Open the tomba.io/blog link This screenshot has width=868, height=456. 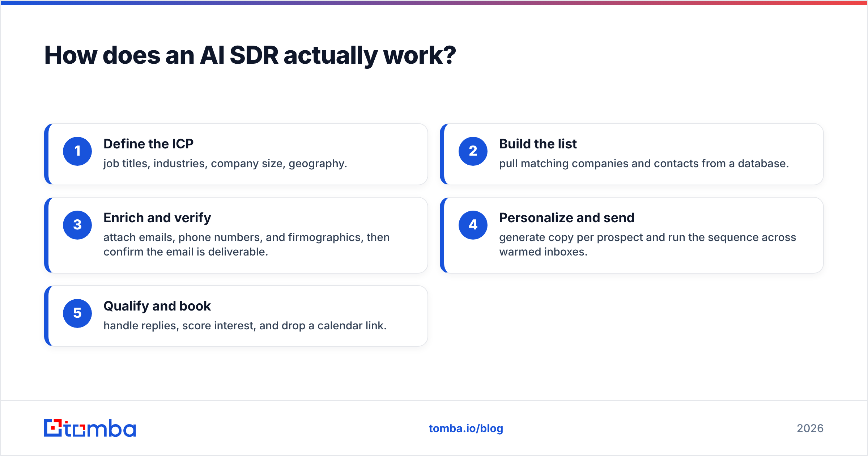[466, 428]
